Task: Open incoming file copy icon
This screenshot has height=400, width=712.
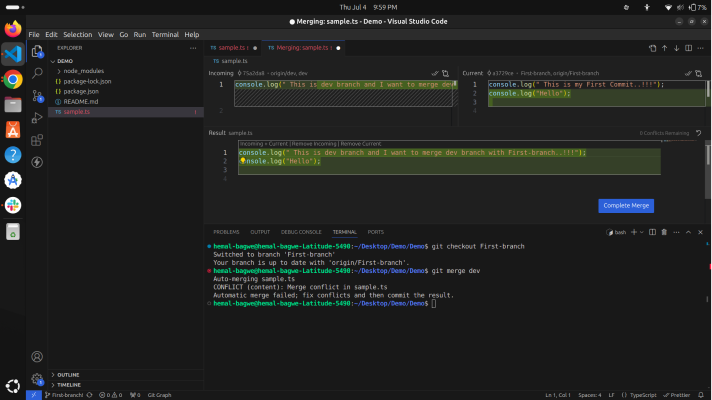Action: [x=445, y=73]
